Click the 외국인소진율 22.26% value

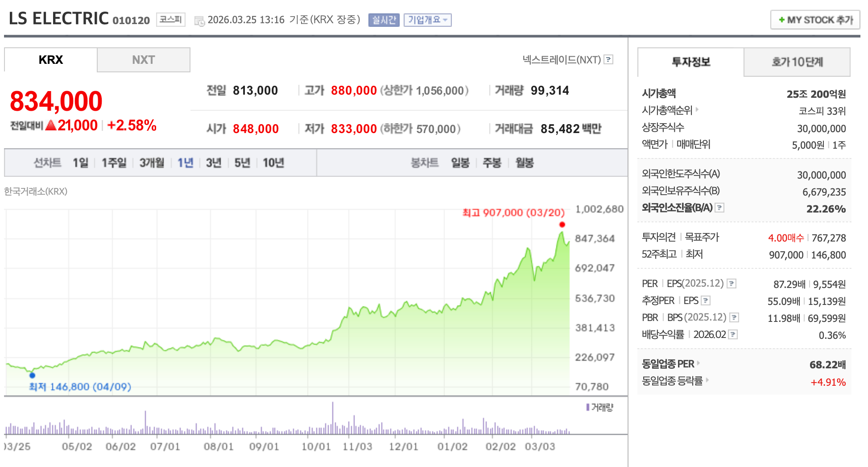point(826,209)
